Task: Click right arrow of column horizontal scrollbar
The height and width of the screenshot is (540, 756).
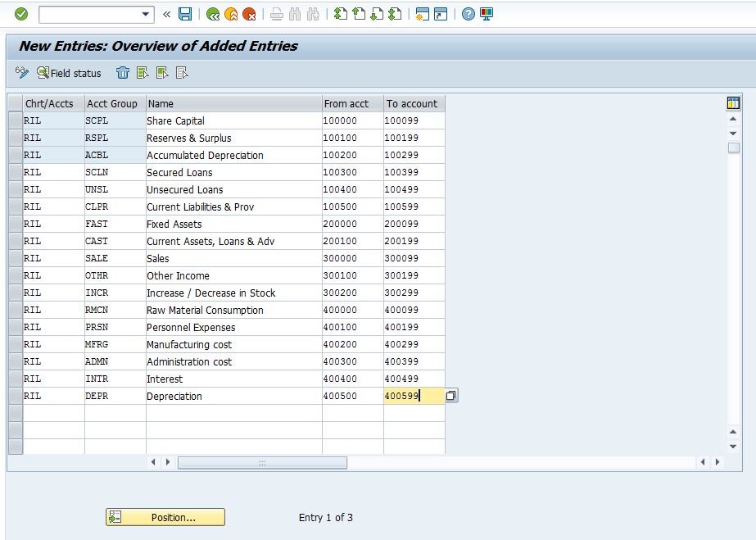Action: pos(168,462)
